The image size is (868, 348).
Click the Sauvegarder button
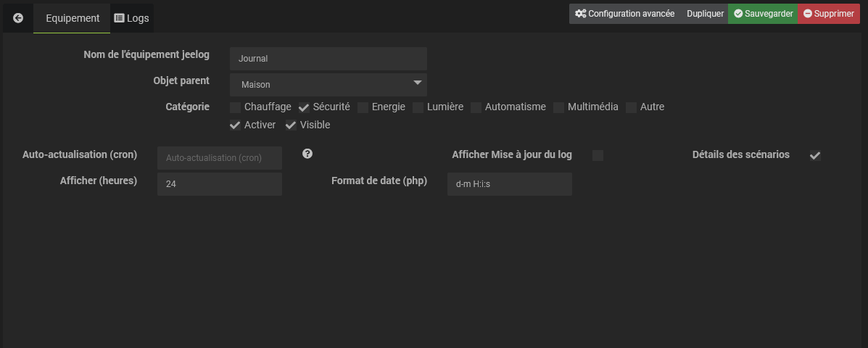763,14
